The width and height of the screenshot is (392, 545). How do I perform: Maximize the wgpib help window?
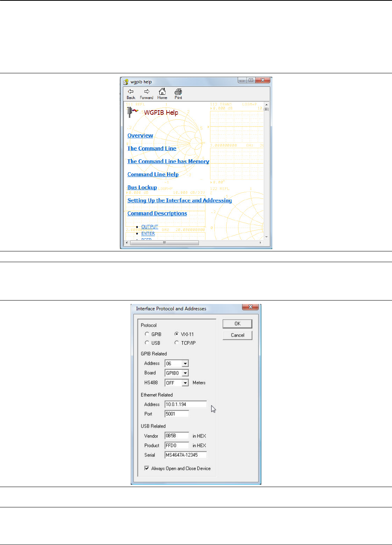(x=251, y=80)
